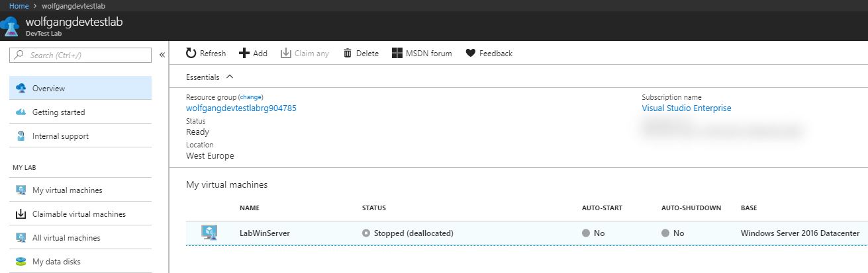This screenshot has width=868, height=273.
Task: Click the Add plus icon
Action: click(244, 53)
